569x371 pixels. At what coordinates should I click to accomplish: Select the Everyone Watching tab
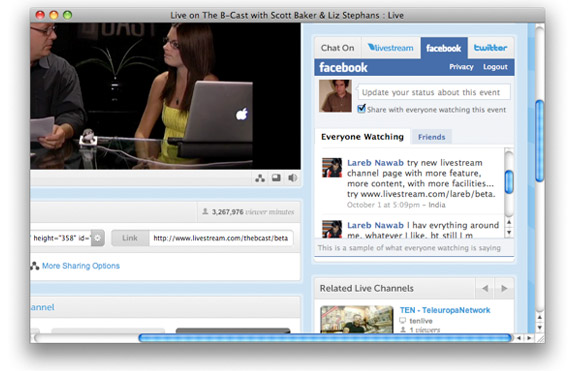(362, 137)
